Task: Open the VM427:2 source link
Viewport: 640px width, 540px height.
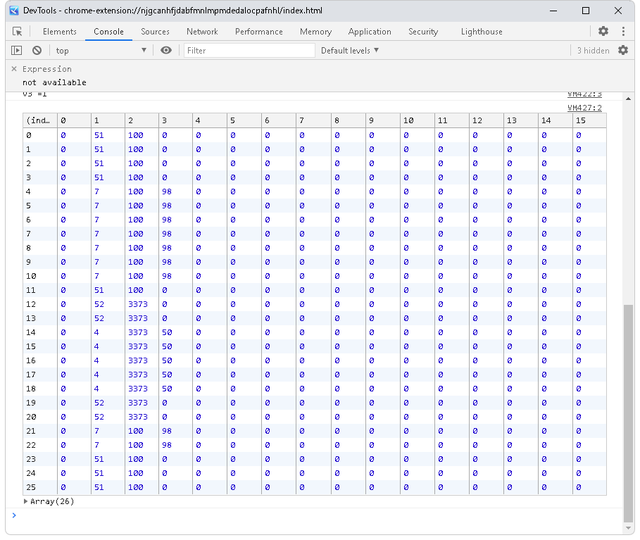Action: tap(584, 108)
